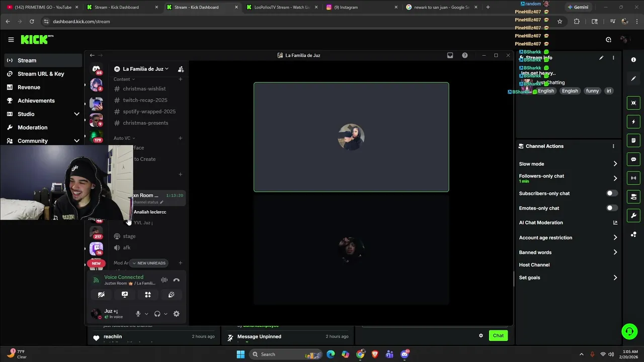The height and width of the screenshot is (362, 644).
Task: Toggle lightning quick actions widget
Action: click(633, 122)
